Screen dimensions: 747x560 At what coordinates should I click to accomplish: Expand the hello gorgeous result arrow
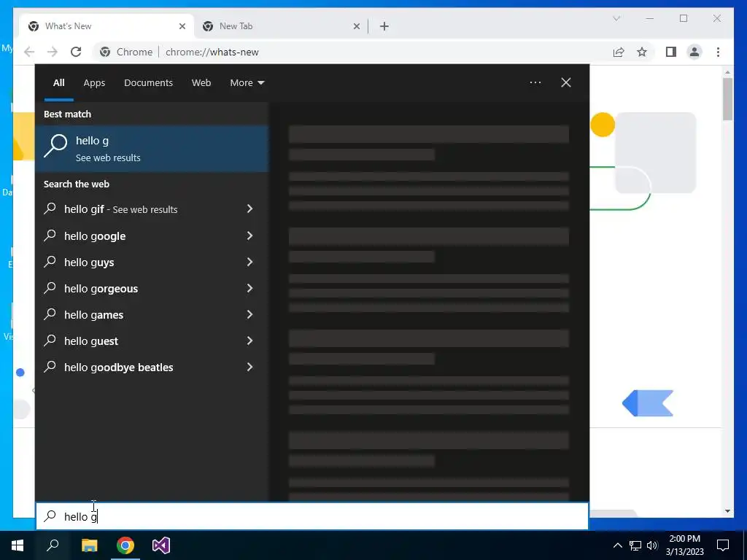tap(249, 287)
